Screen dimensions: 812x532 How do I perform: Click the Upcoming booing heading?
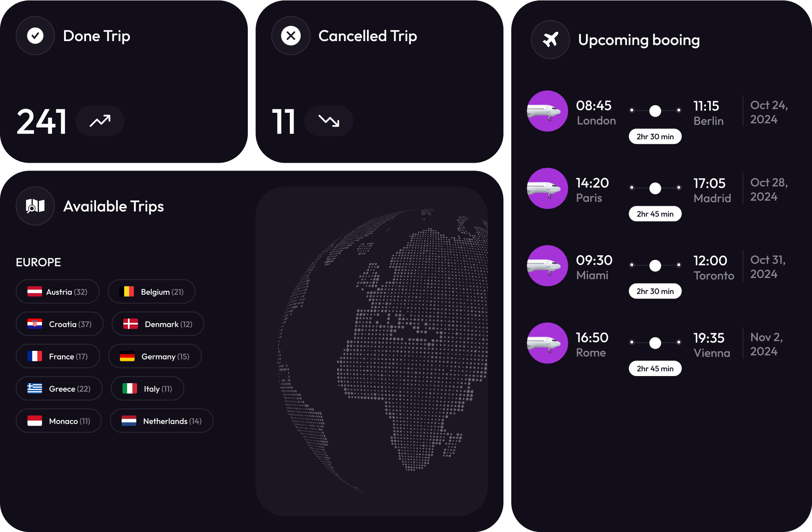tap(639, 40)
